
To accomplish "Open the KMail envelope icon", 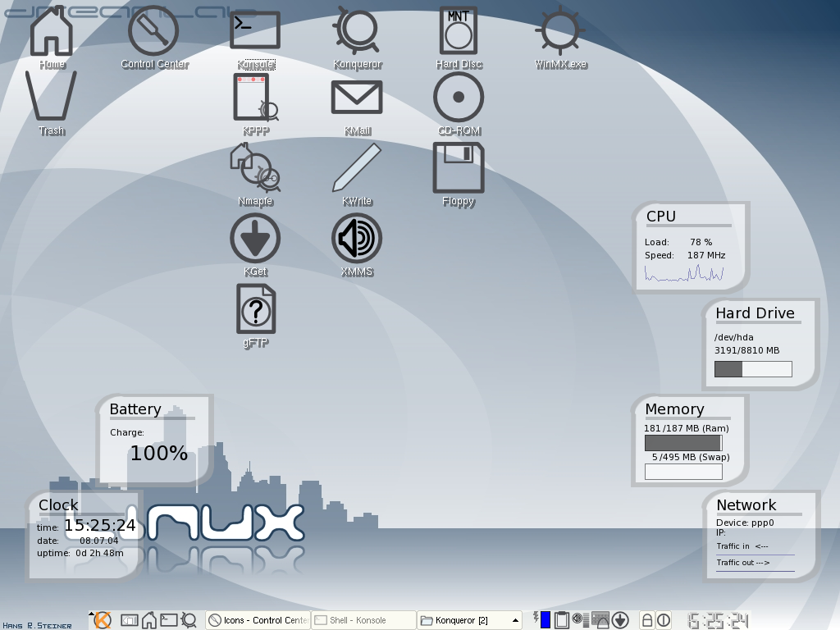I will [358, 104].
